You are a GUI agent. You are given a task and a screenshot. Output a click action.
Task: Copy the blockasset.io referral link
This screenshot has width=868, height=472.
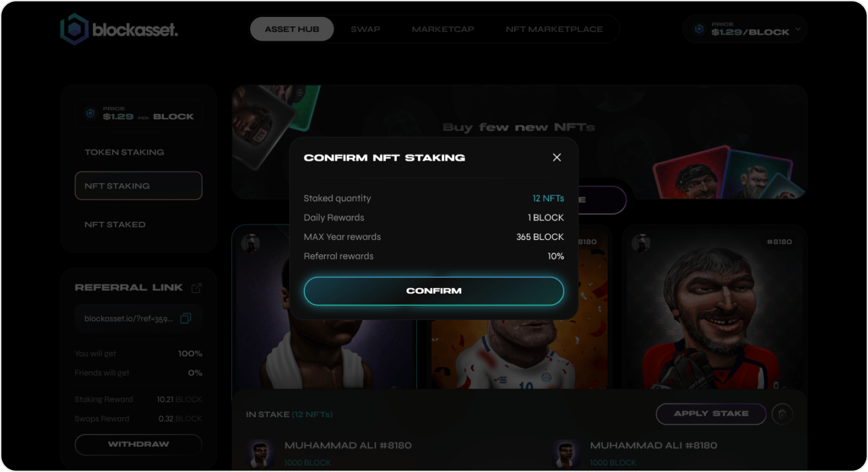pyautogui.click(x=186, y=318)
